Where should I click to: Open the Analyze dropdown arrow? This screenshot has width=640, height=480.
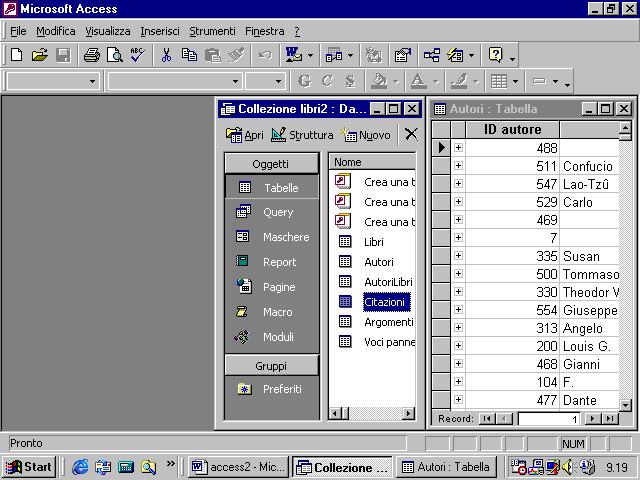tap(350, 55)
